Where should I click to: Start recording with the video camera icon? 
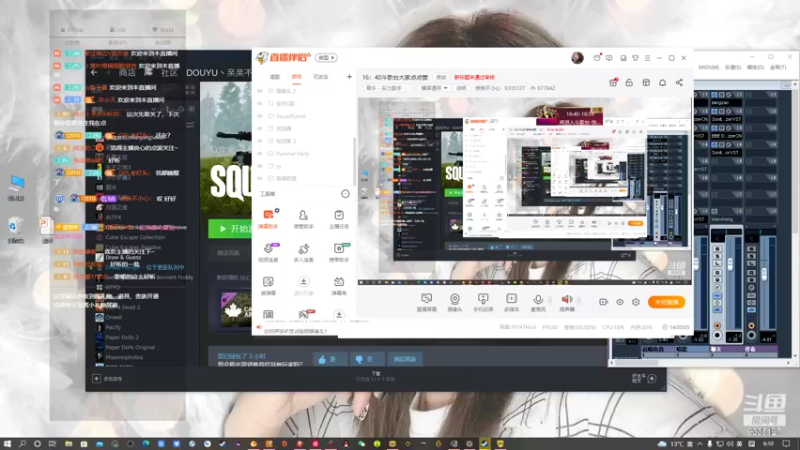pyautogui.click(x=603, y=302)
